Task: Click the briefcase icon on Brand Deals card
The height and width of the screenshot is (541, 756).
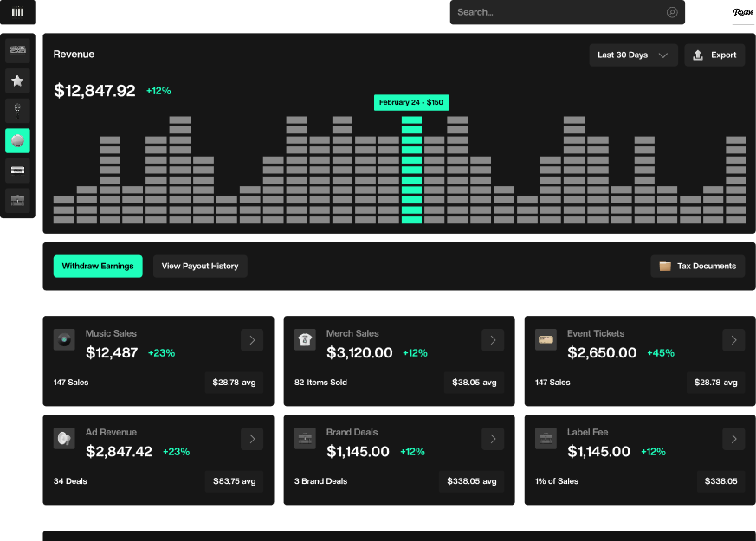Action: pyautogui.click(x=305, y=439)
